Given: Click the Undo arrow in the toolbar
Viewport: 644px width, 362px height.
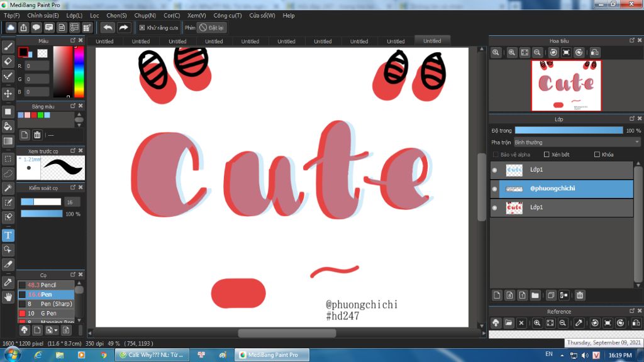Looking at the screenshot, I should (x=108, y=28).
